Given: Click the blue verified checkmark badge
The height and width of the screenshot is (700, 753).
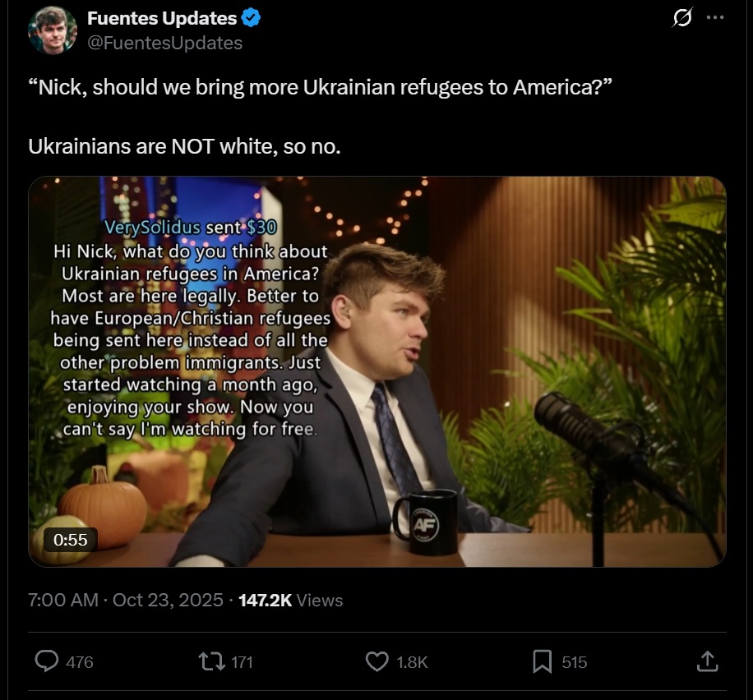Looking at the screenshot, I should pos(251,18).
